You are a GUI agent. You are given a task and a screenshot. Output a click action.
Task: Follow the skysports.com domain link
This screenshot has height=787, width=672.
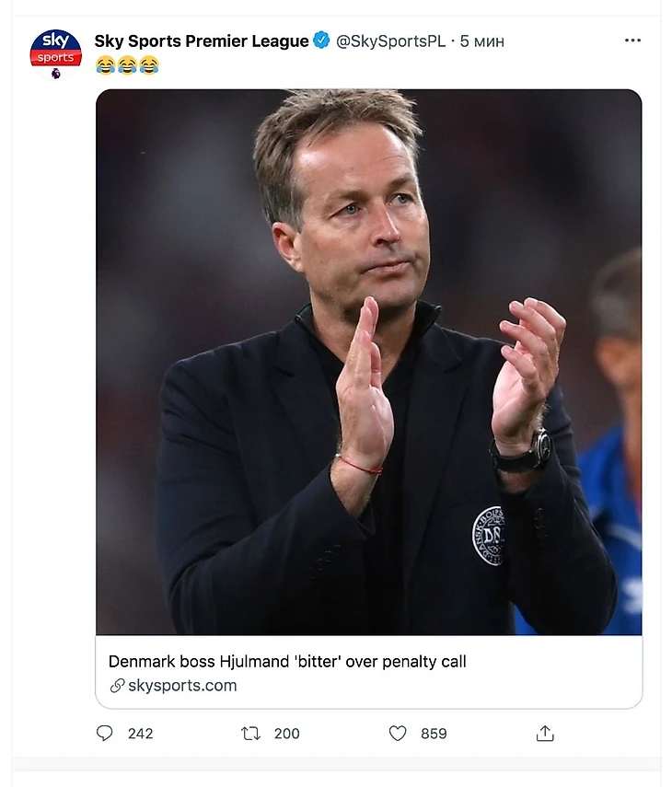[x=182, y=686]
